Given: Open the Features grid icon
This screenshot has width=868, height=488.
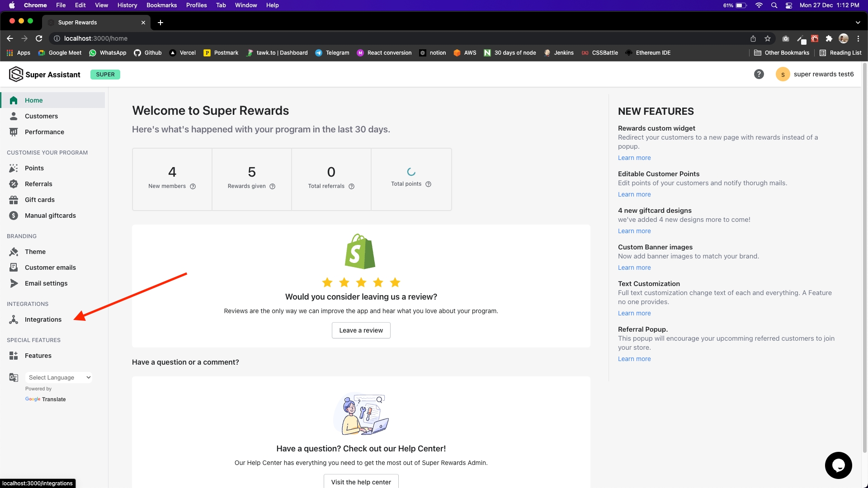Looking at the screenshot, I should pyautogui.click(x=14, y=356).
